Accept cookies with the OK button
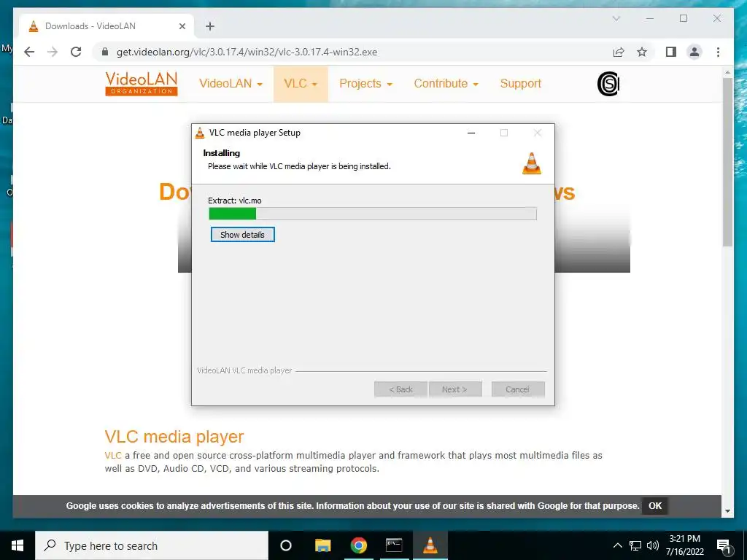747x560 pixels. pyautogui.click(x=655, y=506)
